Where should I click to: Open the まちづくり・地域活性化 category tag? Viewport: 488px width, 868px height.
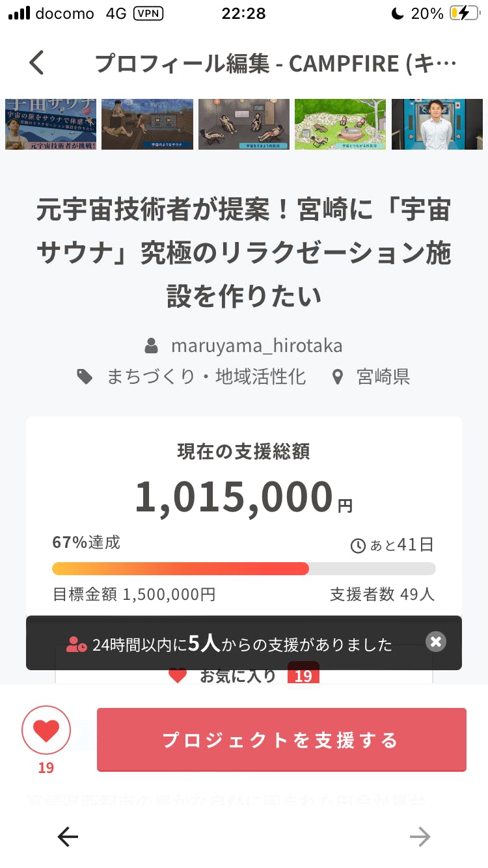(206, 376)
